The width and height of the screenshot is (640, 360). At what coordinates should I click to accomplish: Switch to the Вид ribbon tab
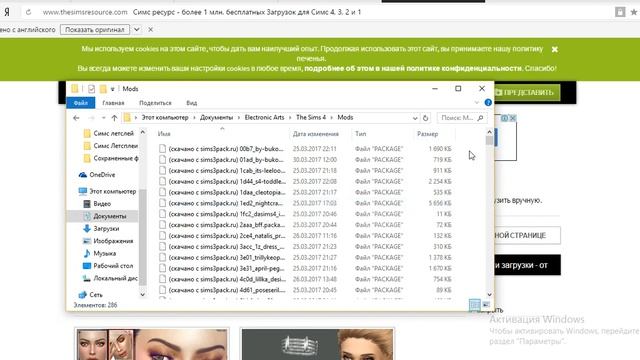[x=191, y=103]
